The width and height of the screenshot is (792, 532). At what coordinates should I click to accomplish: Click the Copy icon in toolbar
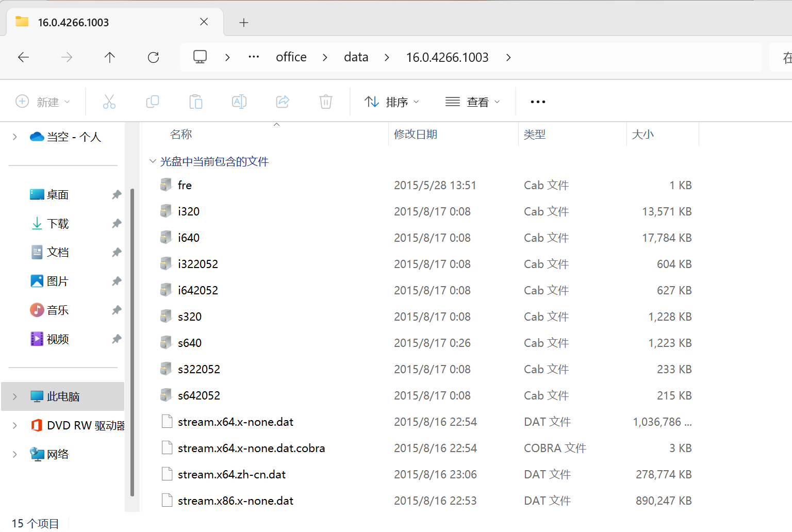(153, 102)
